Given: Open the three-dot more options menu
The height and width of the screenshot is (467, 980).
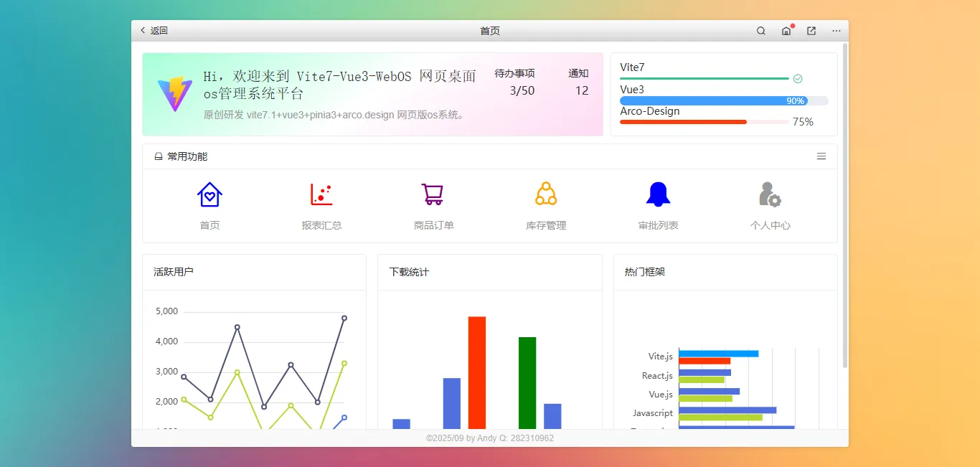Looking at the screenshot, I should pyautogui.click(x=837, y=31).
